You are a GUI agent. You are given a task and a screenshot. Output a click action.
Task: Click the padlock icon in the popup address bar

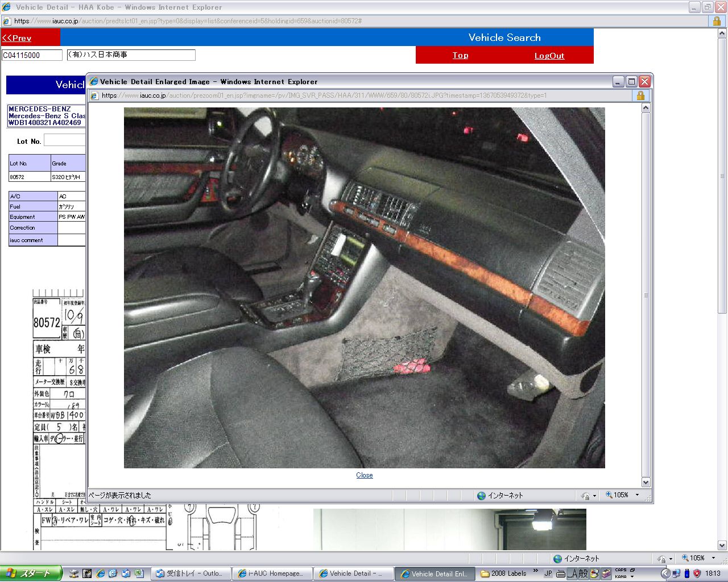click(640, 95)
